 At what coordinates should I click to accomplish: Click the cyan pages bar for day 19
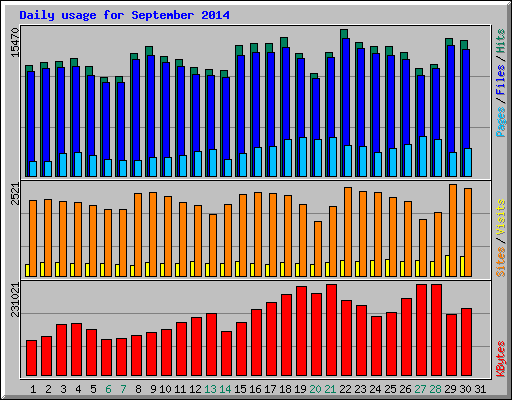[303, 157]
